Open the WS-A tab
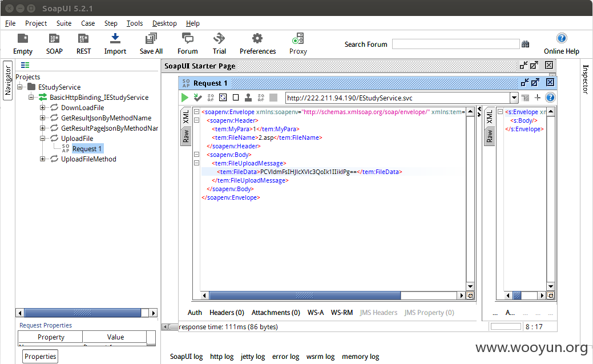Viewport: 593px width, 364px height. (316, 313)
